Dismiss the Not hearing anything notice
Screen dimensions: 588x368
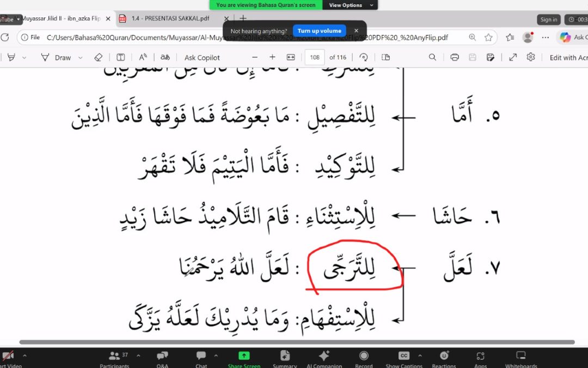pos(356,31)
